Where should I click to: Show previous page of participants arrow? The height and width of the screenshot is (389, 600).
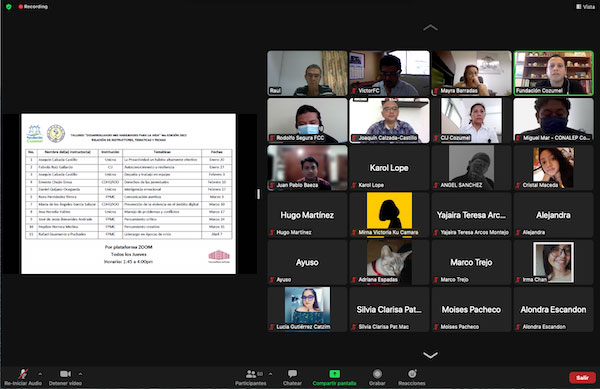430,28
